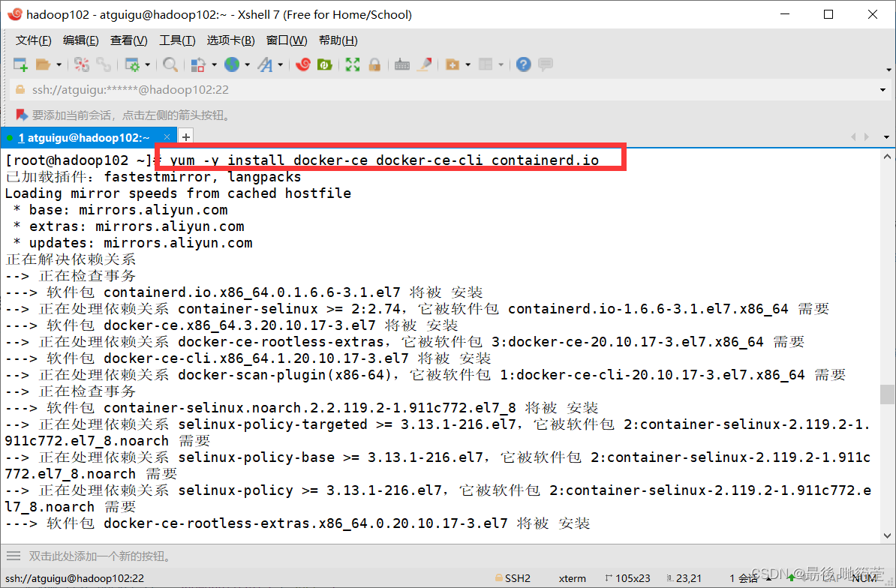Viewport: 896px width, 588px height.
Task: Close the atguigu@hadoop102 session tab
Action: (167, 137)
